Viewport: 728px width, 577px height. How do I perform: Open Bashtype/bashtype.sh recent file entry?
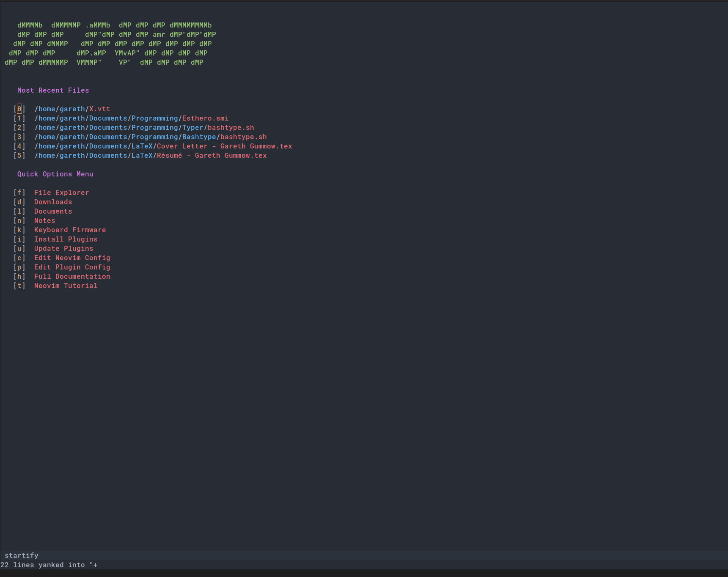point(151,137)
